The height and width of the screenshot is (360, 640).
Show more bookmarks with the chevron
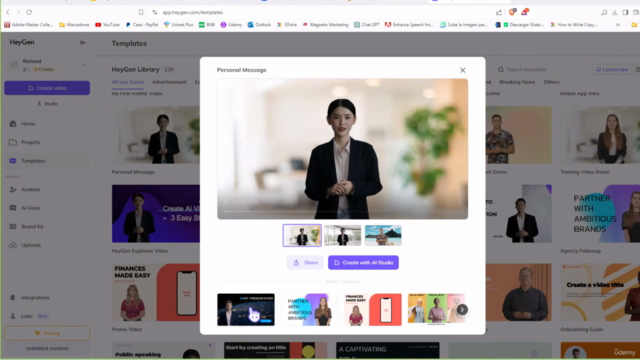point(618,25)
